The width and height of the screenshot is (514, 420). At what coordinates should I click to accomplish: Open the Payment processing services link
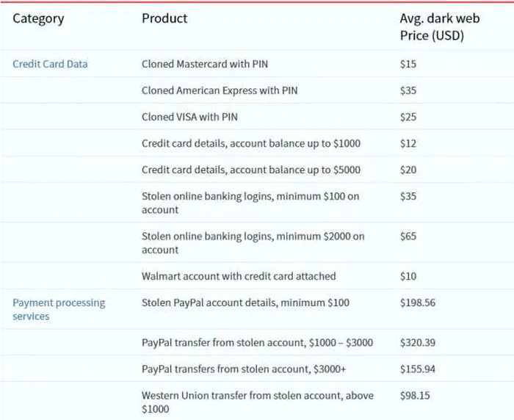point(59,309)
